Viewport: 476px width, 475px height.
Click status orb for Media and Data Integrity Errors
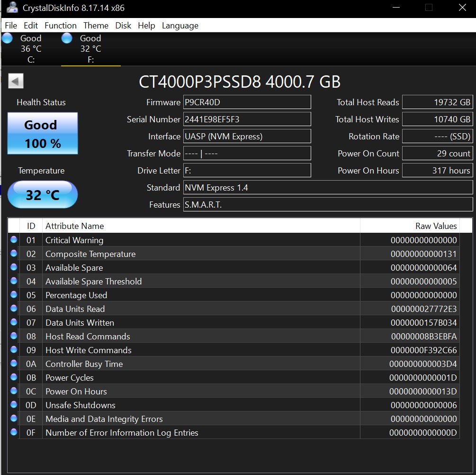pos(14,418)
